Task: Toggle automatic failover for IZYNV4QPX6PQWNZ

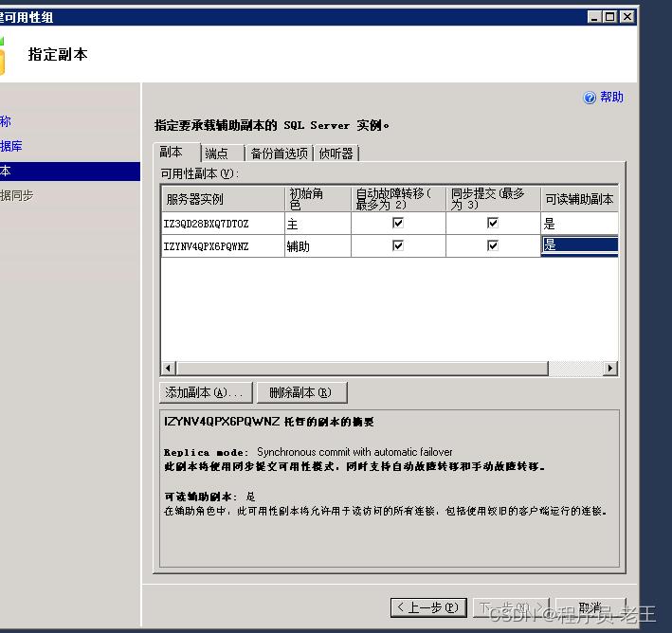Action: coord(398,245)
